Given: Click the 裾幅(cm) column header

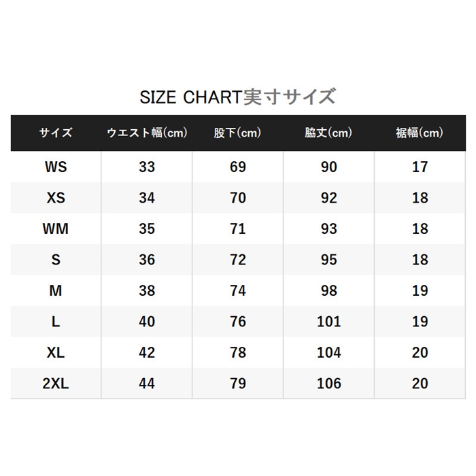Looking at the screenshot, I should [x=420, y=133].
